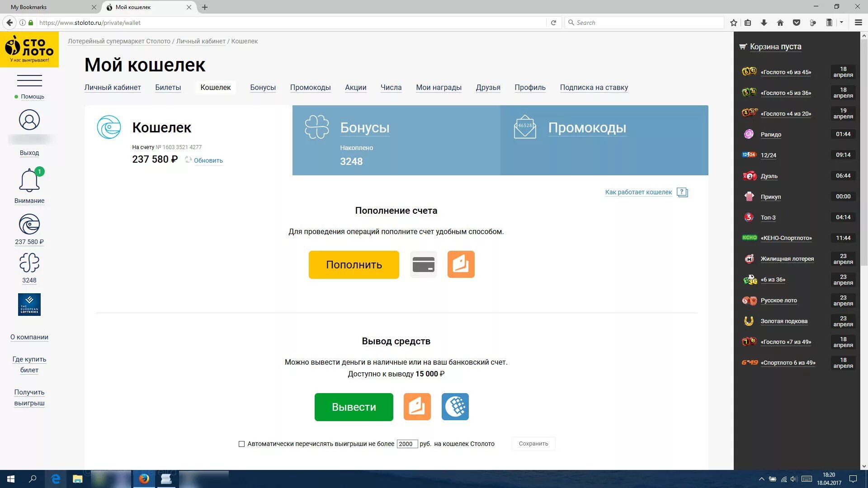The image size is (868, 488).
Task: Click the Сохранить button
Action: [533, 444]
